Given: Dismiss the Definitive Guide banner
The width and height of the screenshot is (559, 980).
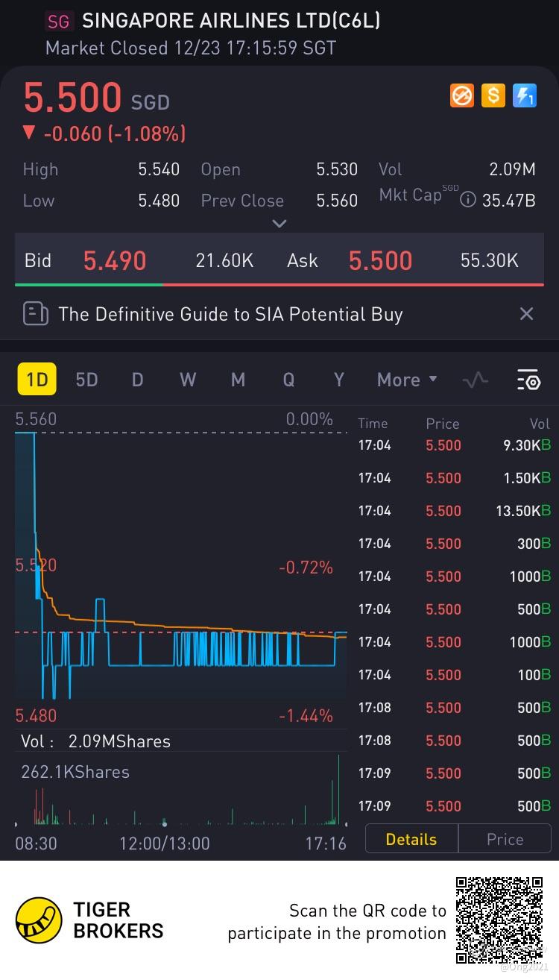Looking at the screenshot, I should click(x=526, y=314).
